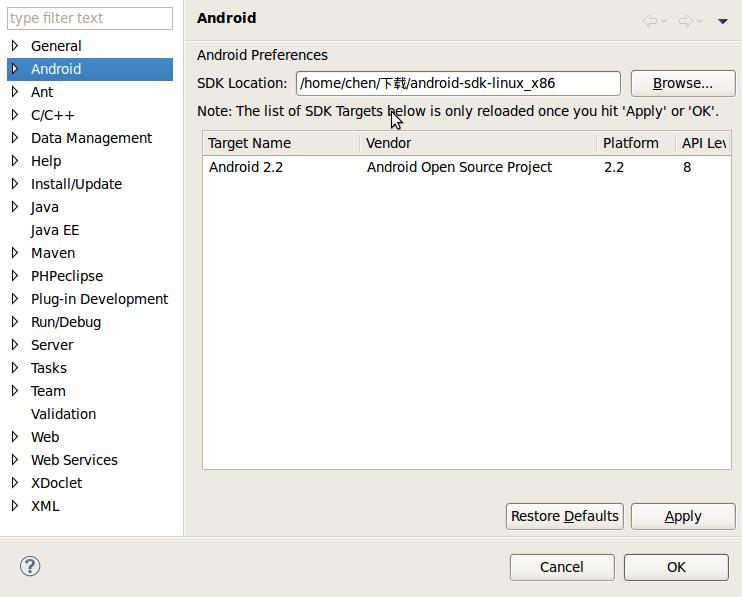Open the Maven preferences page
This screenshot has height=597, width=742.
(53, 253)
